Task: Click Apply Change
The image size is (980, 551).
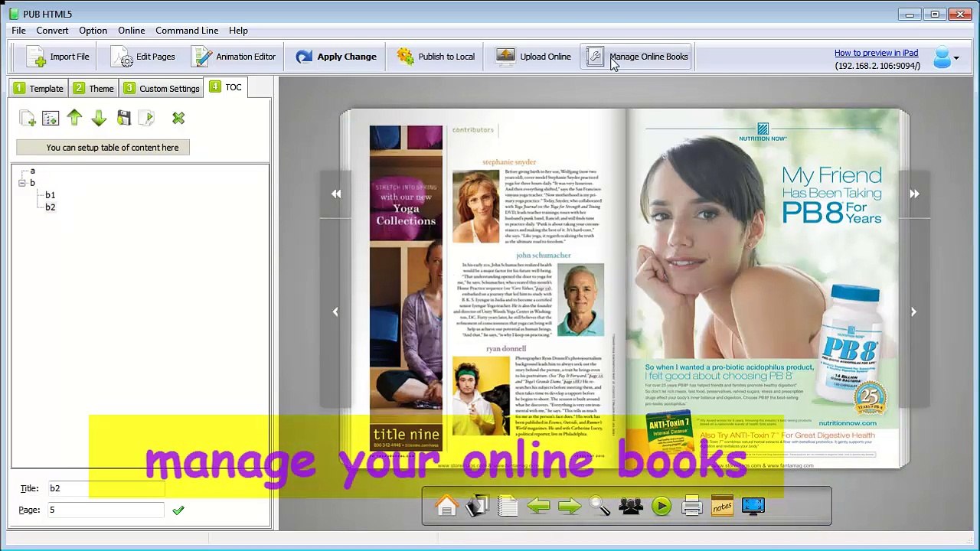Action: click(336, 57)
